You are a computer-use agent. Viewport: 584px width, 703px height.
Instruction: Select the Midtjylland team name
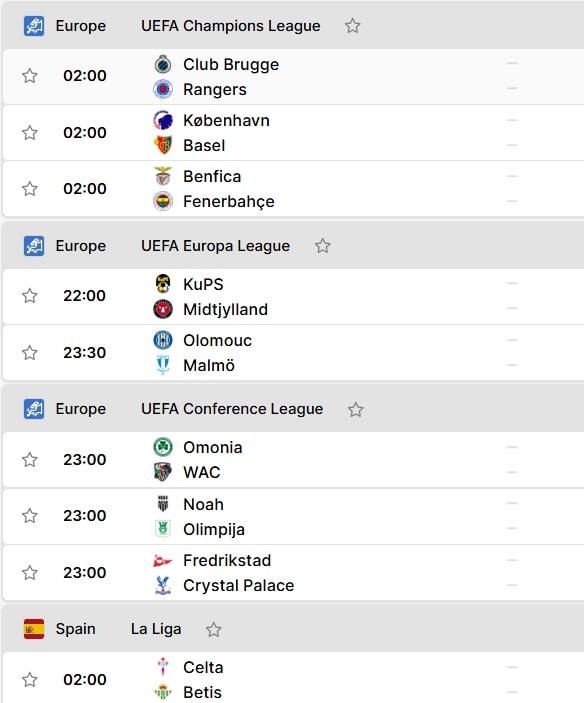coord(225,309)
